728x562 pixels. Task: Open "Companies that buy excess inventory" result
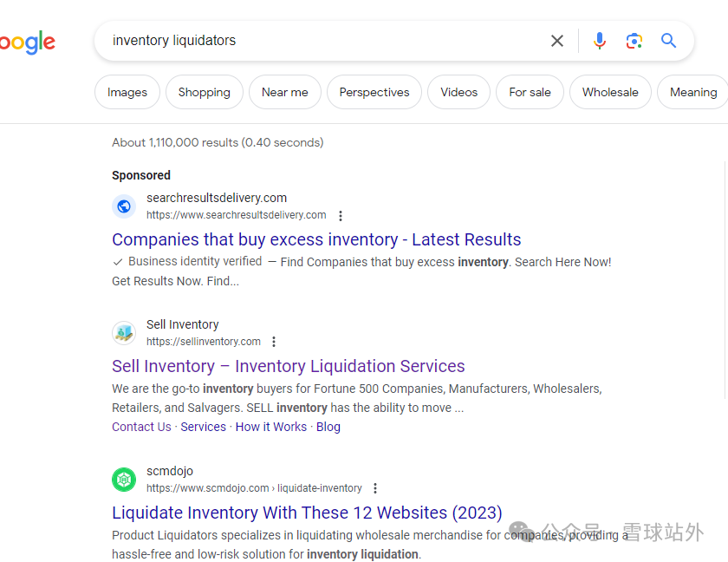(316, 239)
